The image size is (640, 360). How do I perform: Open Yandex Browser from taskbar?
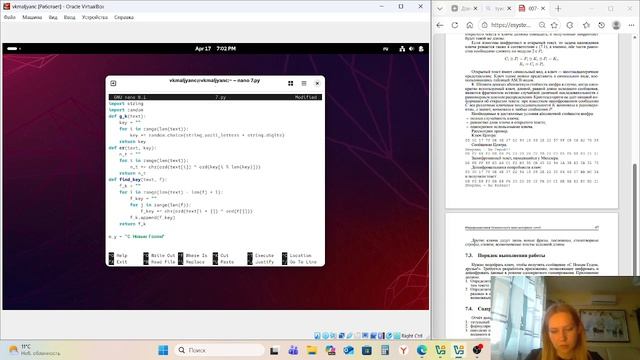[x=403, y=350]
